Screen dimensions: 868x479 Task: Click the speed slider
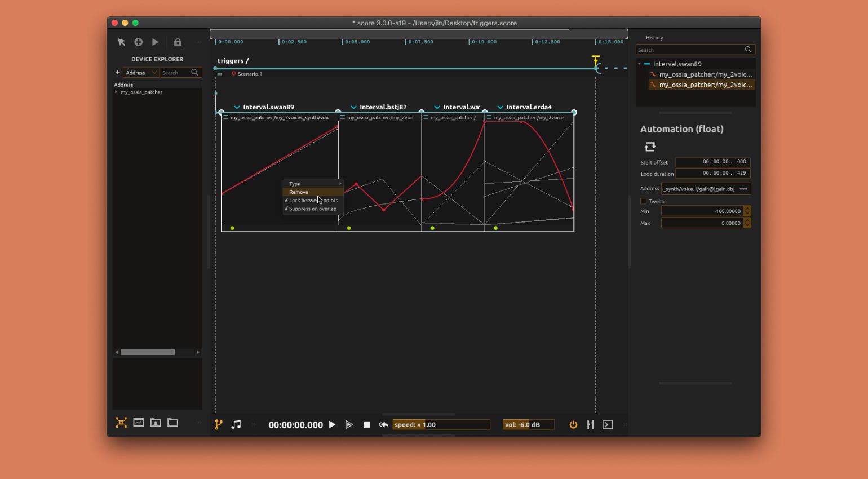tap(441, 425)
